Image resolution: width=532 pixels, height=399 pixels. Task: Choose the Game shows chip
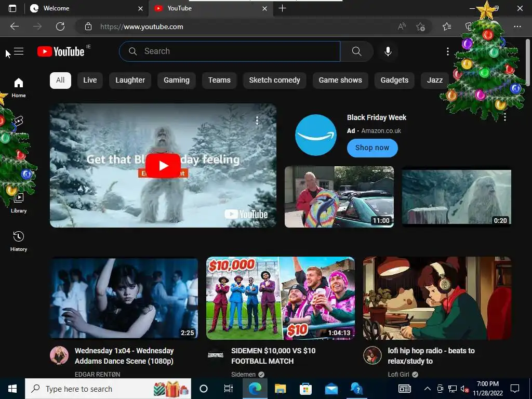pyautogui.click(x=340, y=81)
